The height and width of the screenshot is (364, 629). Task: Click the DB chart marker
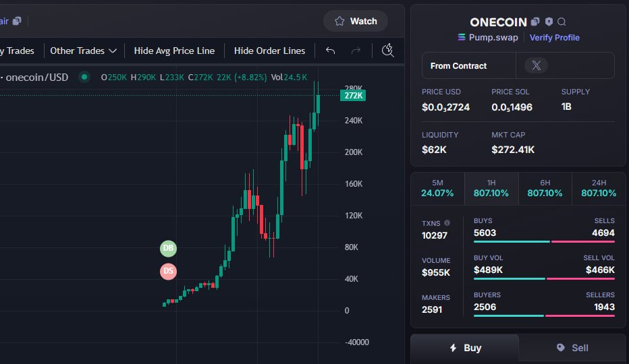[x=168, y=248]
